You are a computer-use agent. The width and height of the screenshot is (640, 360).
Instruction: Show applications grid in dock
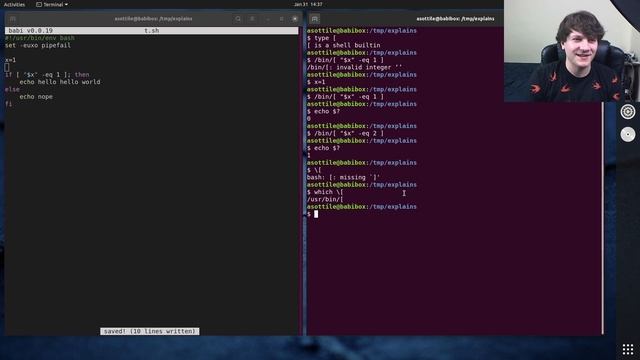(628, 349)
